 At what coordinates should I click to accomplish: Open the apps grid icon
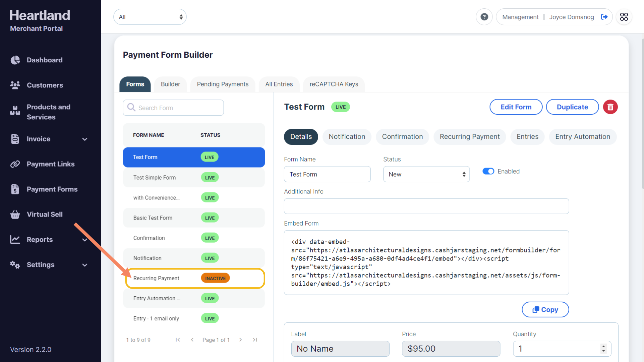[624, 17]
